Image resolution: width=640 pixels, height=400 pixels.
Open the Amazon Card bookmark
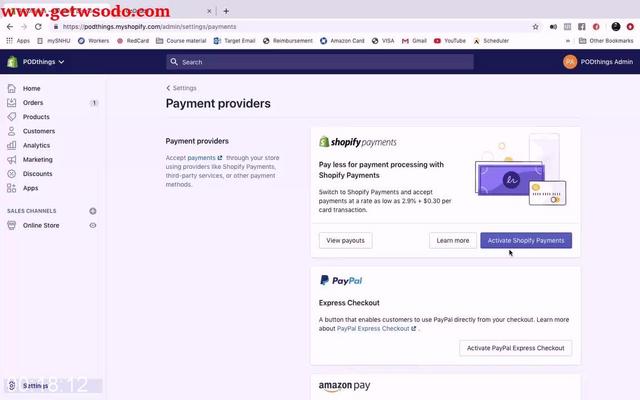coord(342,41)
